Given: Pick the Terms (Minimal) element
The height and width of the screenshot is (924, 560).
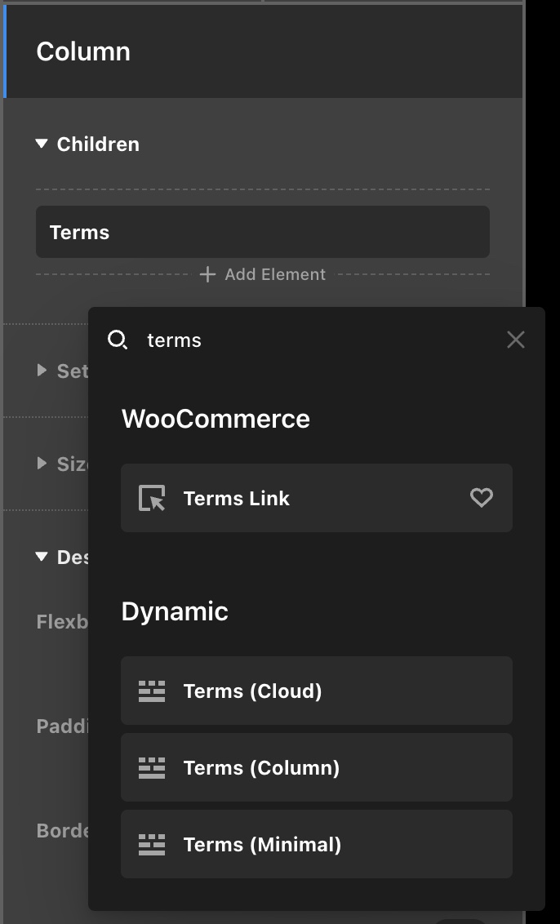Looking at the screenshot, I should pos(316,844).
